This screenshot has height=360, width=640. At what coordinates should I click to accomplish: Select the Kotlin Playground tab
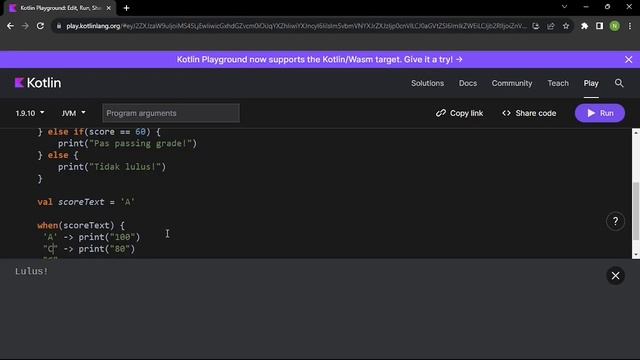[x=60, y=8]
